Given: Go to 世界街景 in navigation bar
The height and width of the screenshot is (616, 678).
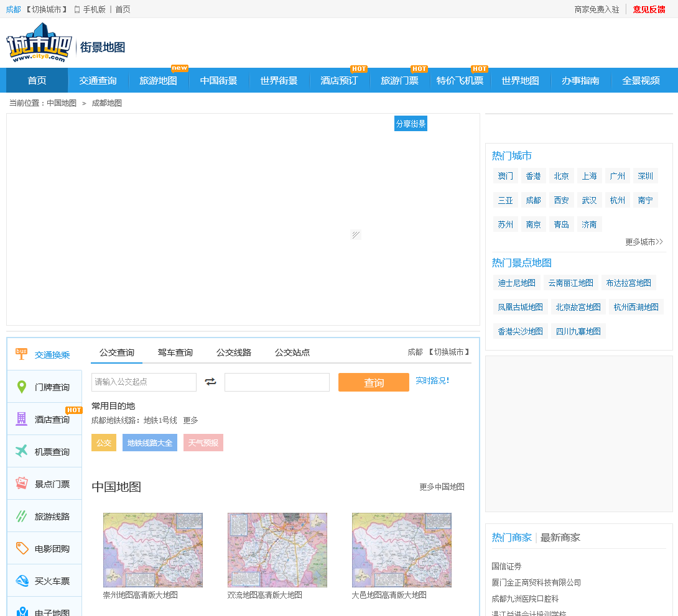Looking at the screenshot, I should [279, 80].
